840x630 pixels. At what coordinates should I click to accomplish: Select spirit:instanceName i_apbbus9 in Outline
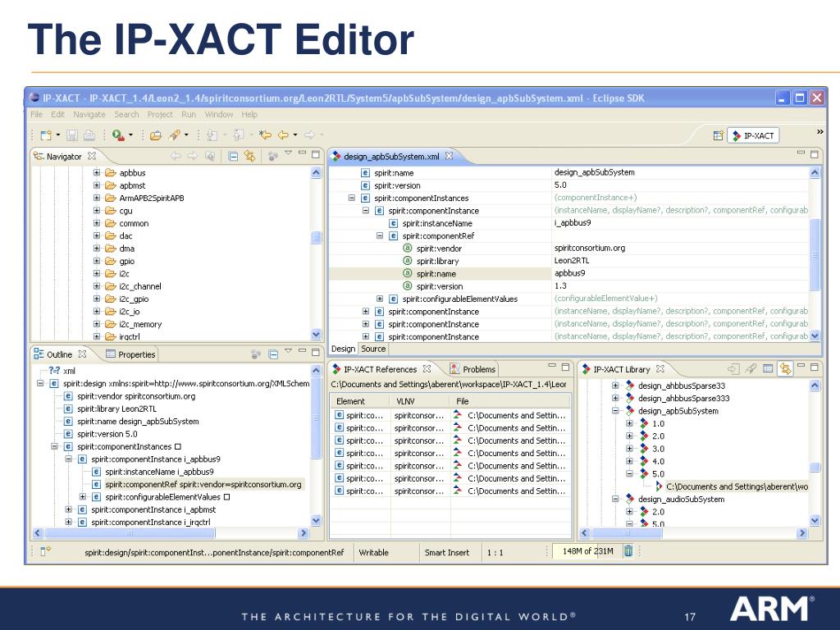pos(159,472)
